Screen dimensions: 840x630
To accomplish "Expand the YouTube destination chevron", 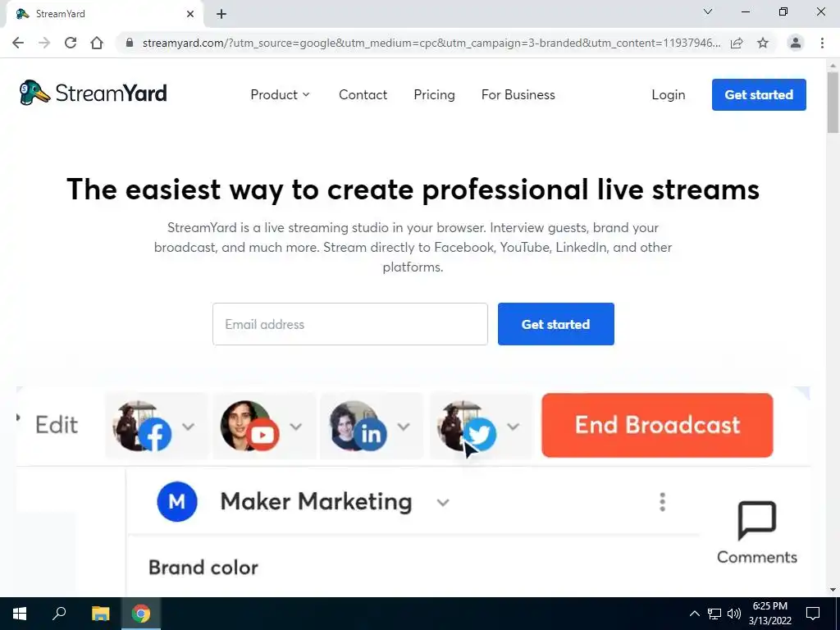I will [x=296, y=427].
